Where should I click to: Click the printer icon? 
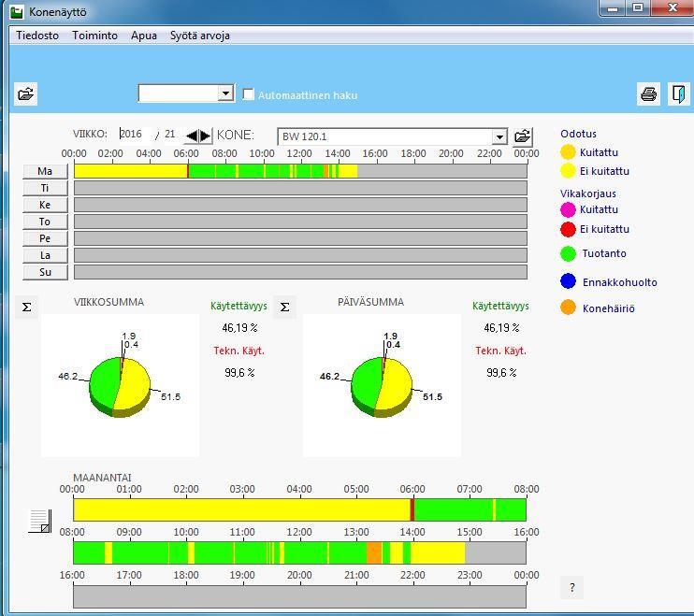pos(648,93)
